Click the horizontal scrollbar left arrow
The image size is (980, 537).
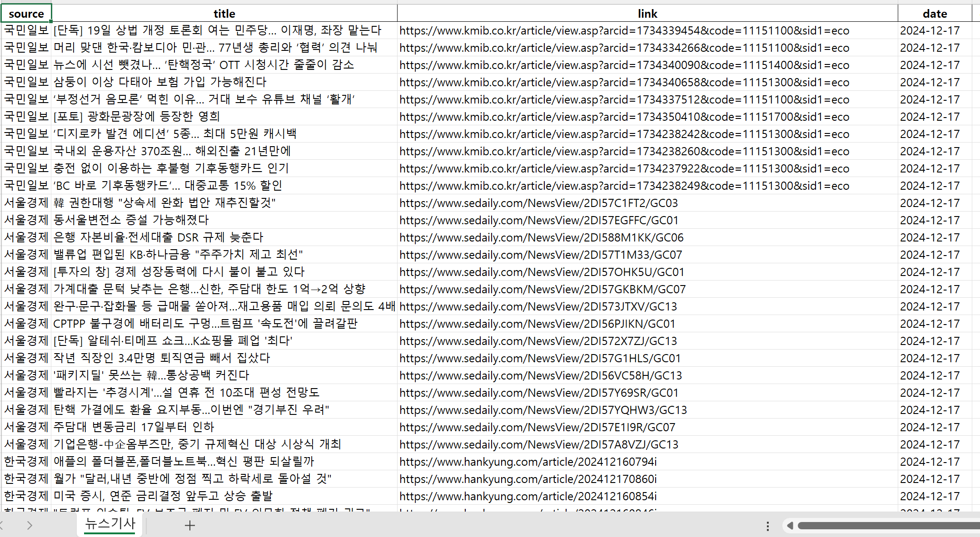pyautogui.click(x=790, y=525)
